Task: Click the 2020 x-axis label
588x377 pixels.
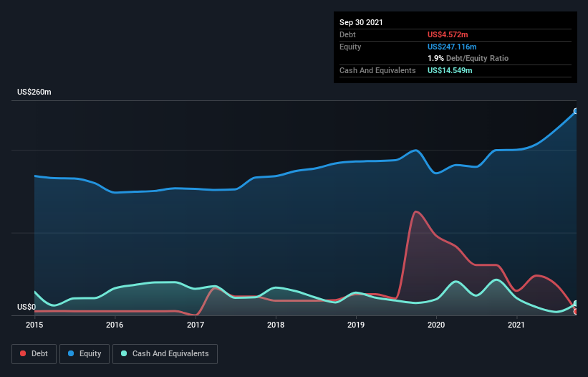Action: pyautogui.click(x=436, y=325)
